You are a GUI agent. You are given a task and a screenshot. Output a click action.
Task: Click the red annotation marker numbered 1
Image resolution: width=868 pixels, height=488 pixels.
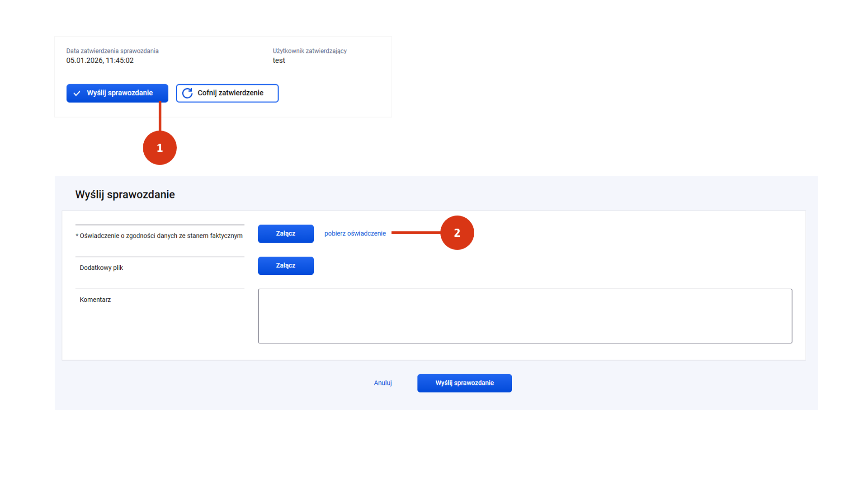[160, 148]
